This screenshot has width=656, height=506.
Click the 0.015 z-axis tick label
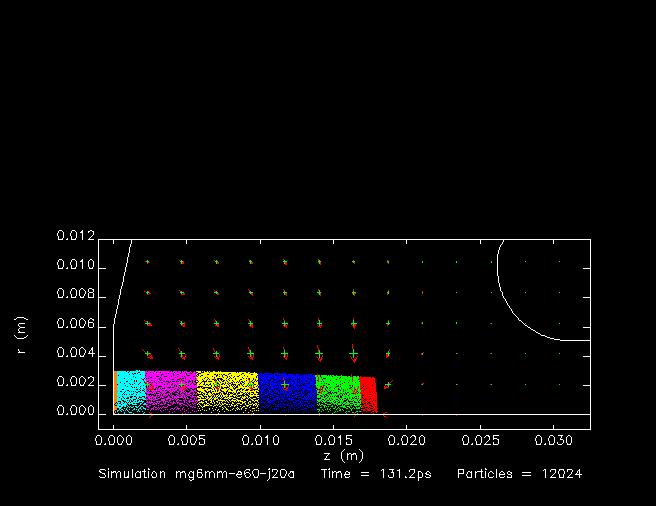pyautogui.click(x=333, y=440)
